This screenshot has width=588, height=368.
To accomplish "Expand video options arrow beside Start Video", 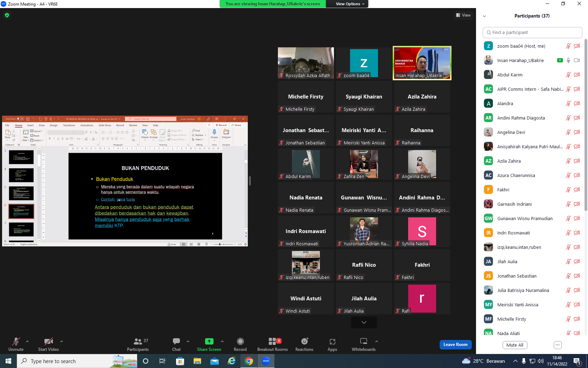I will tap(62, 341).
